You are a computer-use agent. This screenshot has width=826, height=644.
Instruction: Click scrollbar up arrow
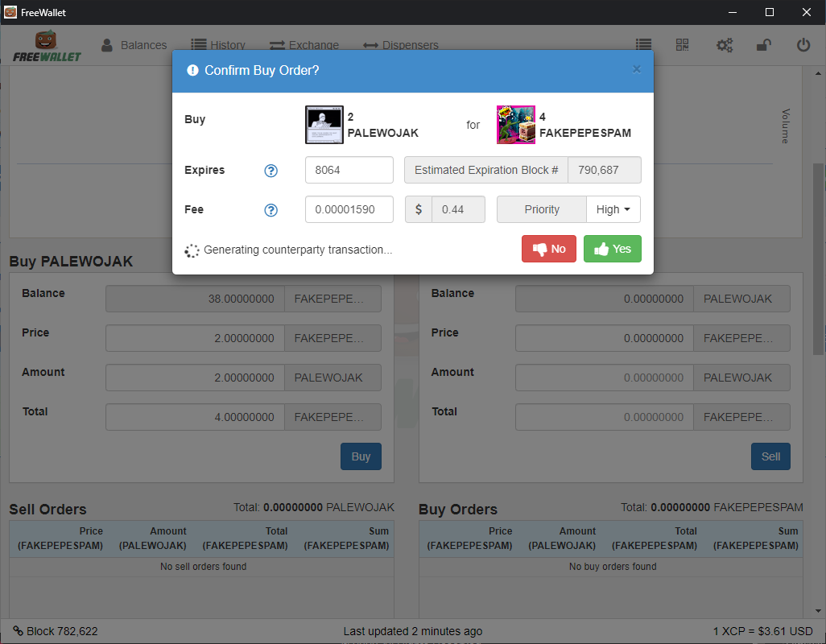(818, 73)
